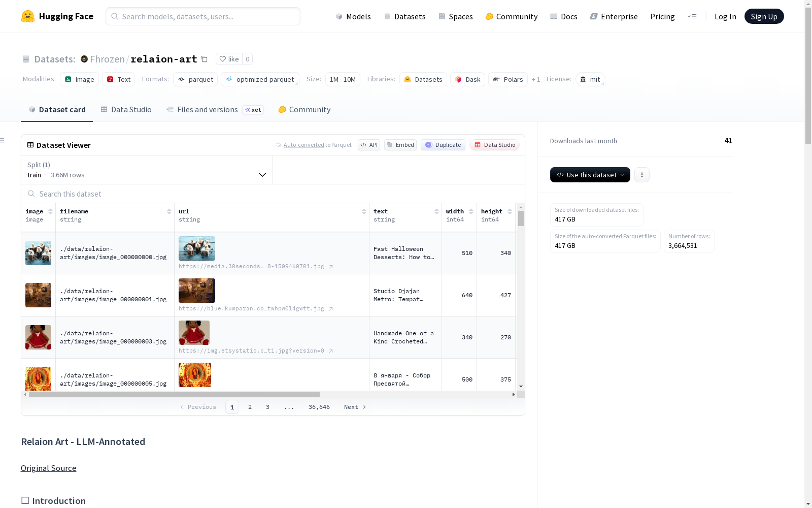Switch to the Data Studio tab

[x=126, y=110]
